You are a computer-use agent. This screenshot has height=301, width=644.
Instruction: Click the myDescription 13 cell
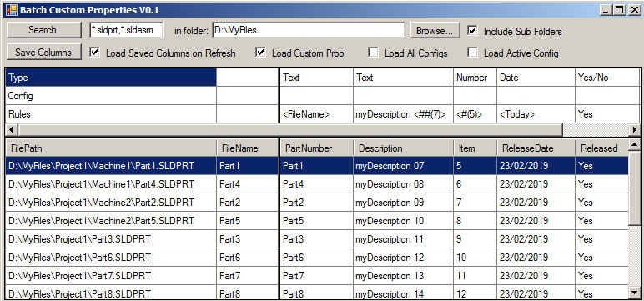pos(403,275)
